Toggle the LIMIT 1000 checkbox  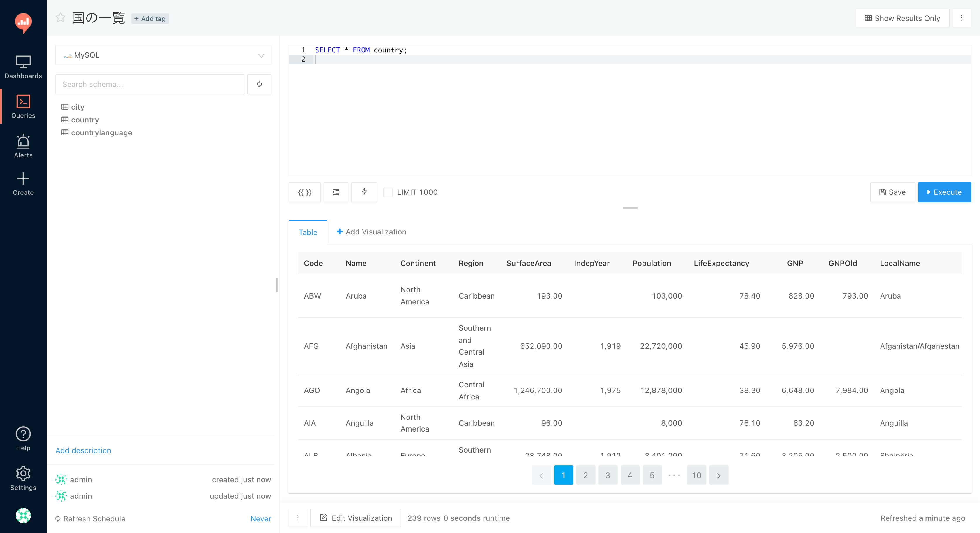(x=388, y=192)
